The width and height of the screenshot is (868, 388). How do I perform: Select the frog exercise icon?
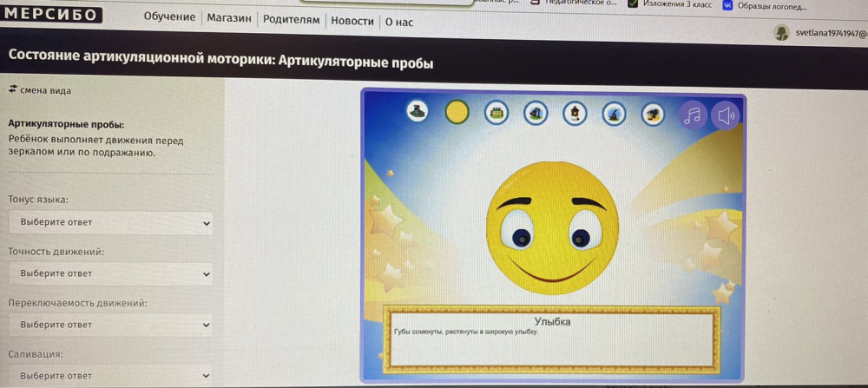418,111
